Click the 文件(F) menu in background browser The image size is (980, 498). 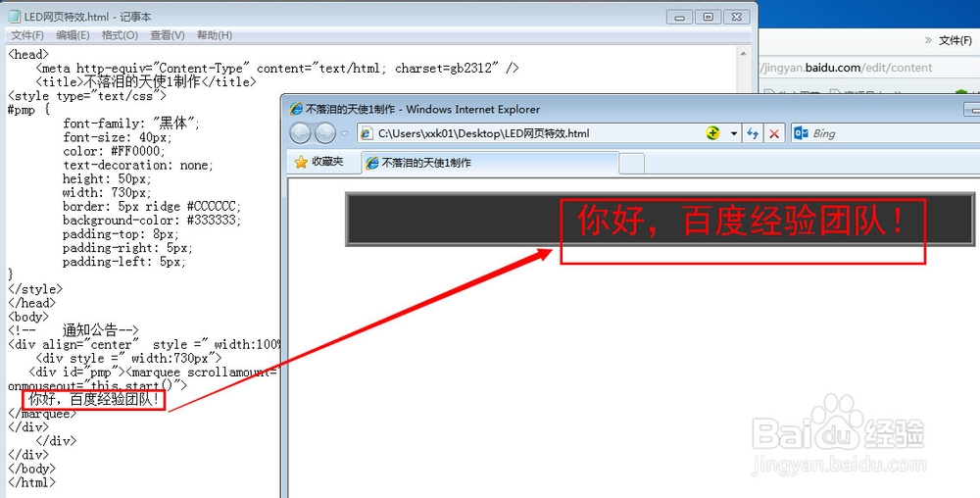point(955,40)
